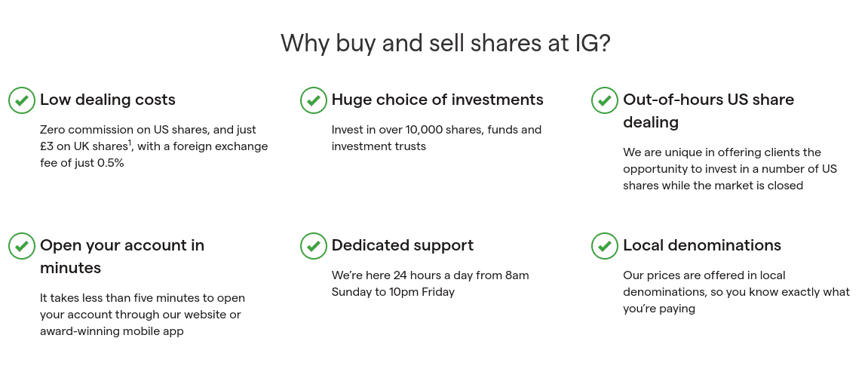Viewport: 868px width, 372px height.
Task: Click the 'We are unique in offering clients' paragraph
Action: pos(730,169)
